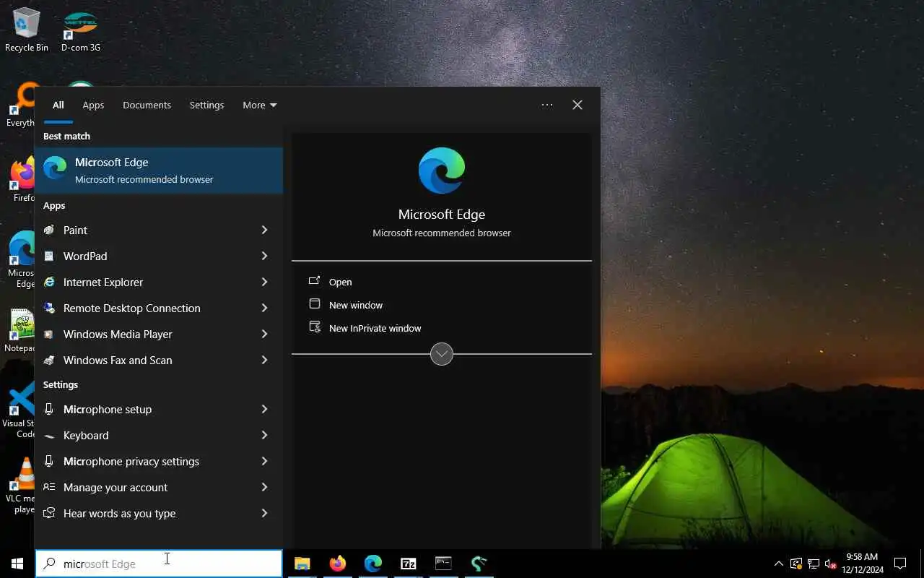Open the search options ellipsis menu
This screenshot has width=924, height=578.
tap(547, 105)
